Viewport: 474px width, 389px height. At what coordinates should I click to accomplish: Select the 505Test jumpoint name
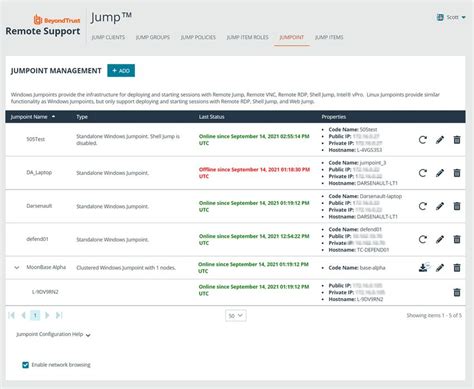click(36, 139)
